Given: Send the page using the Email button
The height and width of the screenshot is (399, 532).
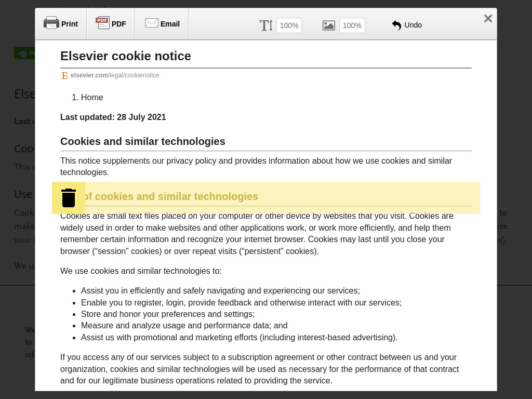Looking at the screenshot, I should (162, 24).
